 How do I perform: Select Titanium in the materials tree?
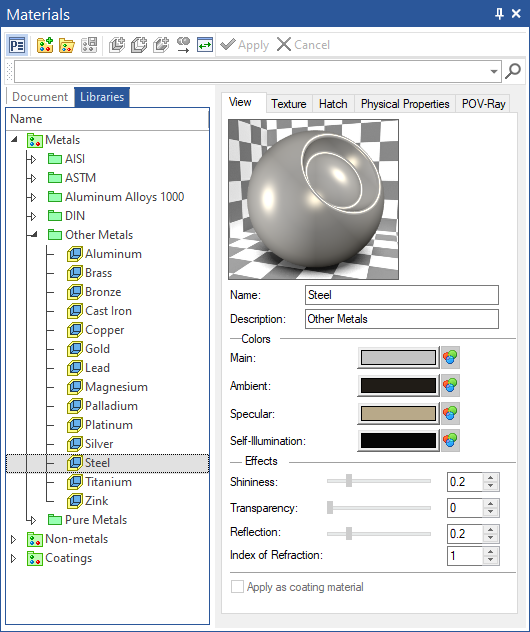click(x=108, y=482)
